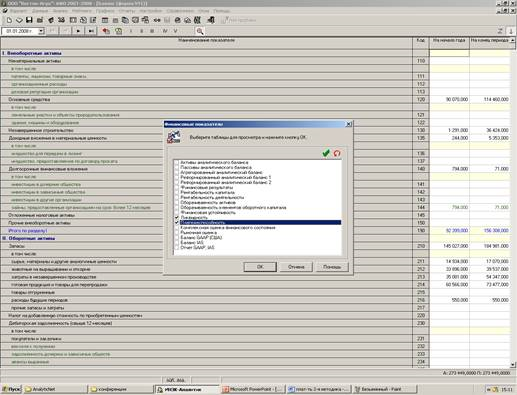
Task: Switch to Paint window in taskbar
Action: 385,389
